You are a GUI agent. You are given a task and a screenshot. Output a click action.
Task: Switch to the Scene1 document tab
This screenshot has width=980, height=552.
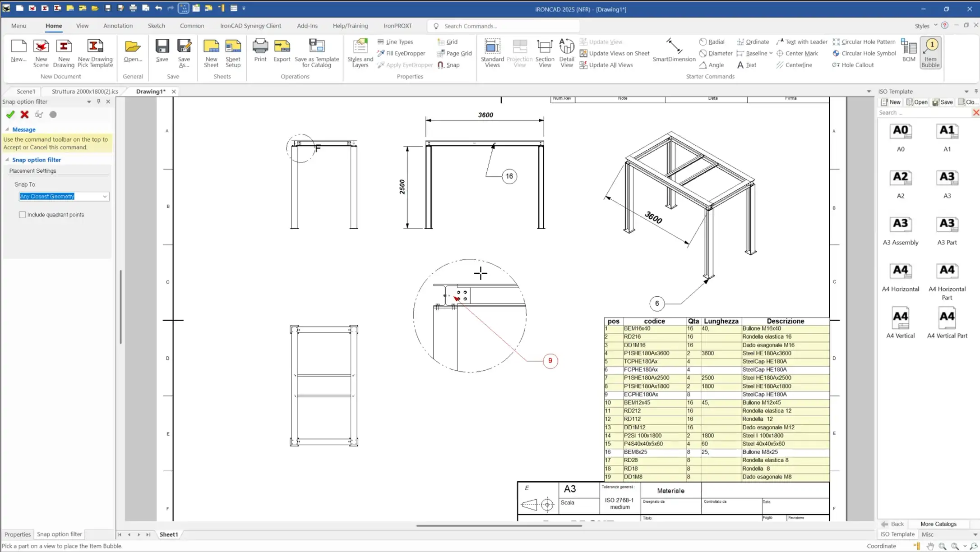point(26,91)
